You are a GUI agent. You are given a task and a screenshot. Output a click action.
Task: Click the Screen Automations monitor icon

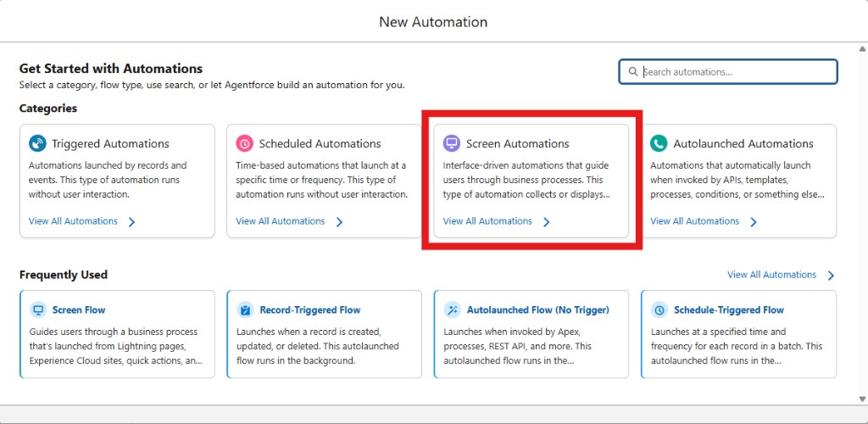pyautogui.click(x=452, y=143)
